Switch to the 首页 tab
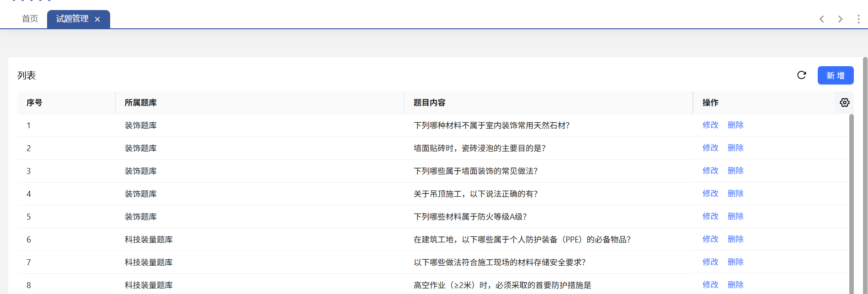This screenshot has width=868, height=294. click(x=30, y=19)
